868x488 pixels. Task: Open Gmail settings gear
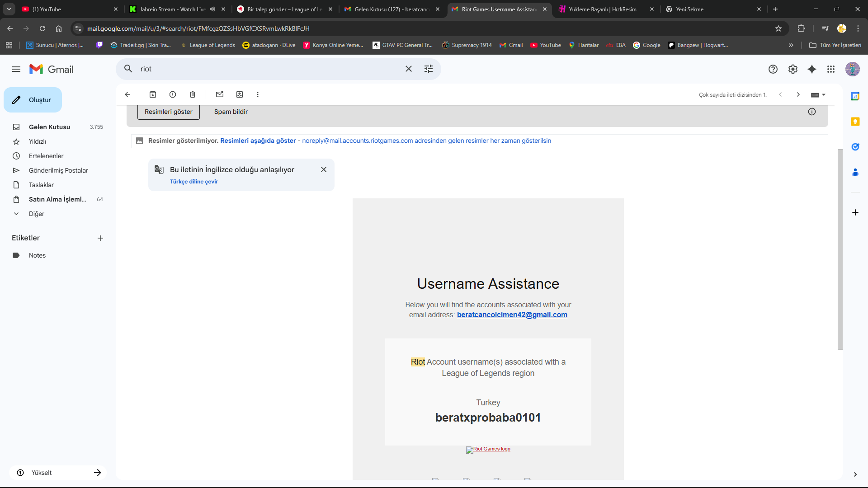[x=793, y=69]
